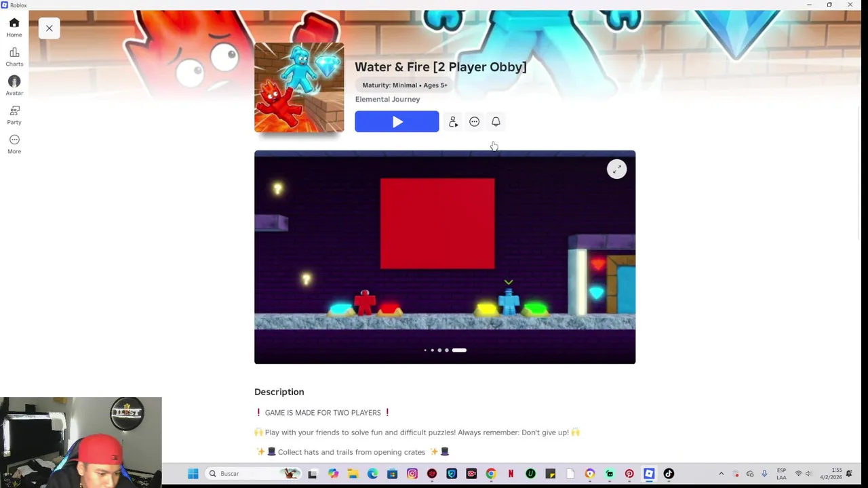Viewport: 868px width, 488px height.
Task: Click the invite friends icon
Action: [453, 122]
